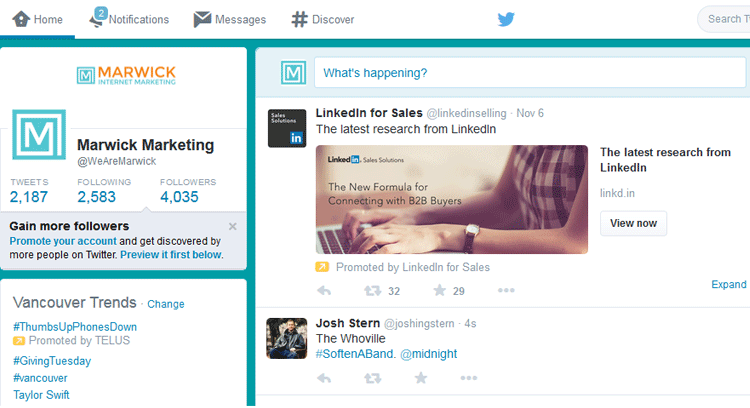Favorite the Josh Stern tweet
Image resolution: width=750 pixels, height=408 pixels.
click(421, 378)
